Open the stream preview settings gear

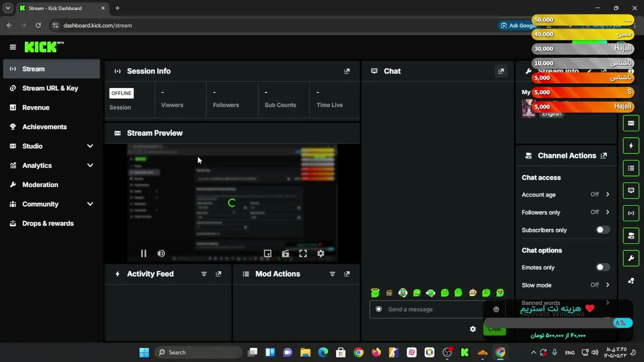320,254
